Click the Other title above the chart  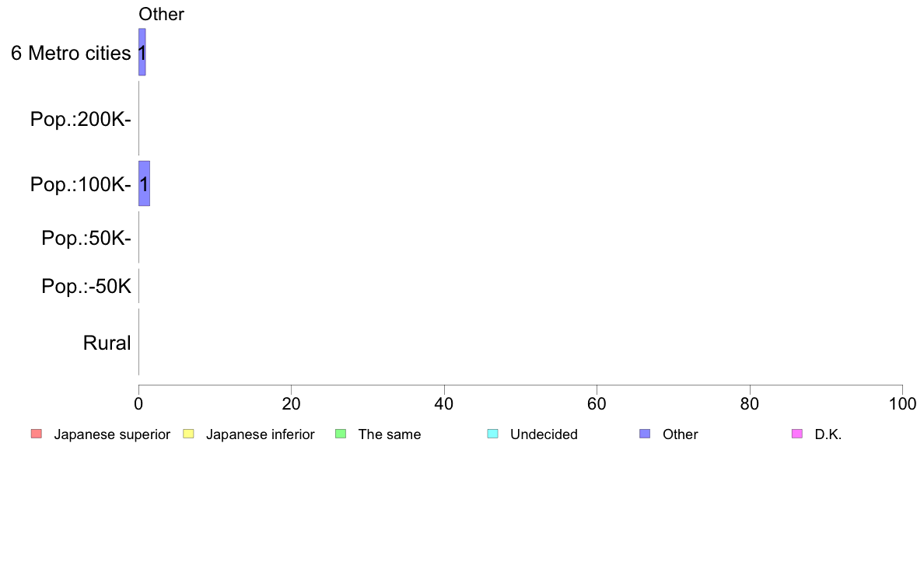(x=161, y=14)
